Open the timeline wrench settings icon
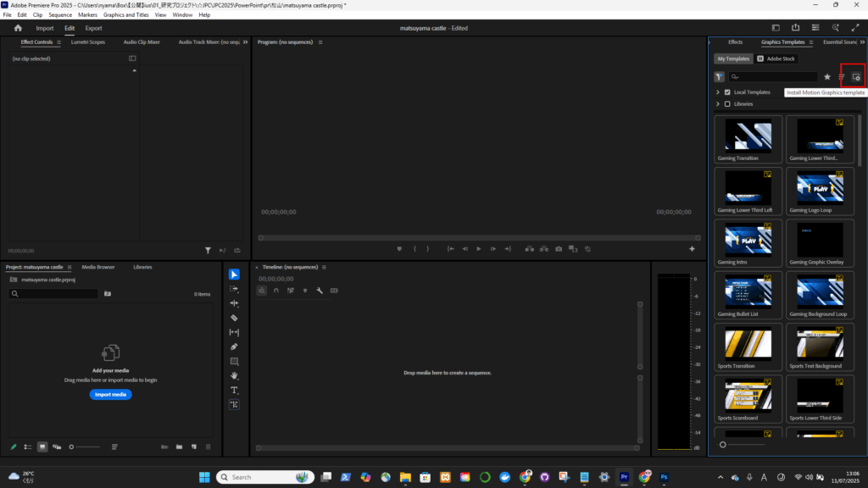Screen dimensions: 868x488 (x=320, y=291)
